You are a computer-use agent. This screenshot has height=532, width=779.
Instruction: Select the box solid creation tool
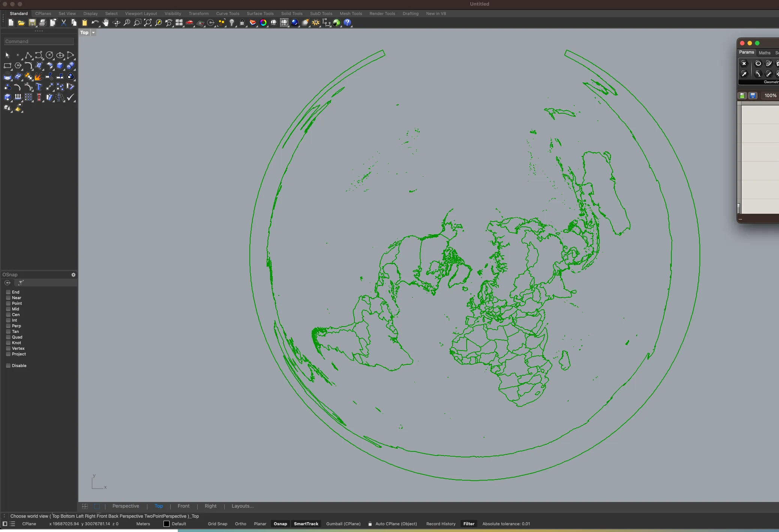tap(60, 66)
